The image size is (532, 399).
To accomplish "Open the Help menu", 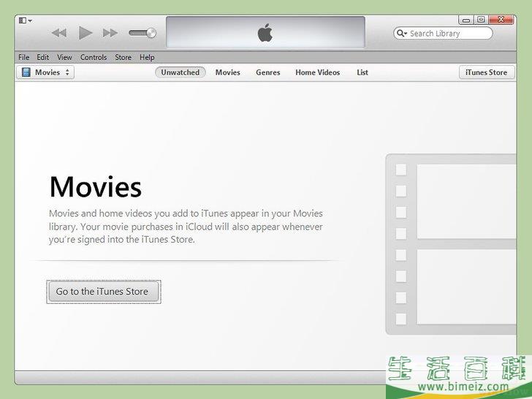I will [x=147, y=57].
